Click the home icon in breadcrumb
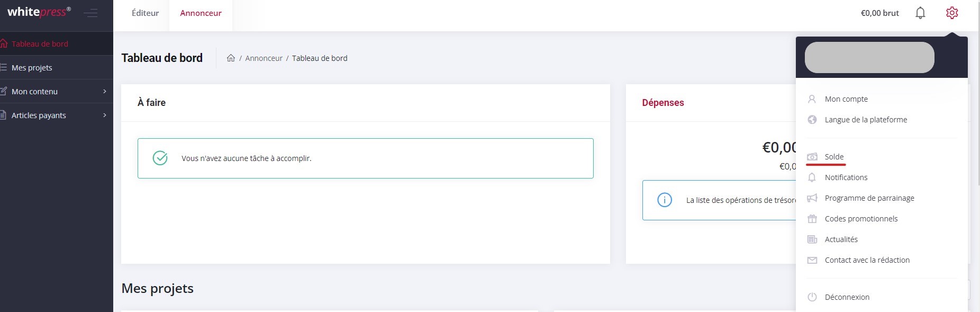The height and width of the screenshot is (312, 980). point(231,58)
